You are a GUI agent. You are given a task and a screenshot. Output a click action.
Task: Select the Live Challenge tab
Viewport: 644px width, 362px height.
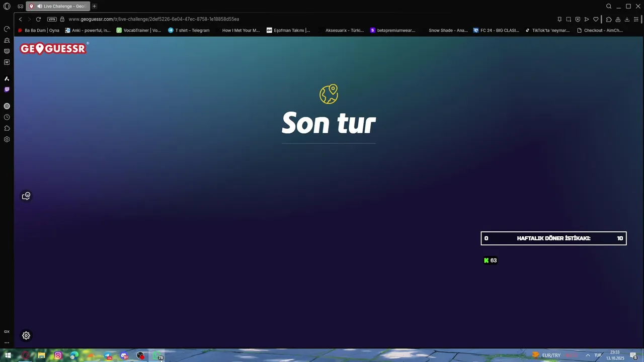pyautogui.click(x=58, y=6)
